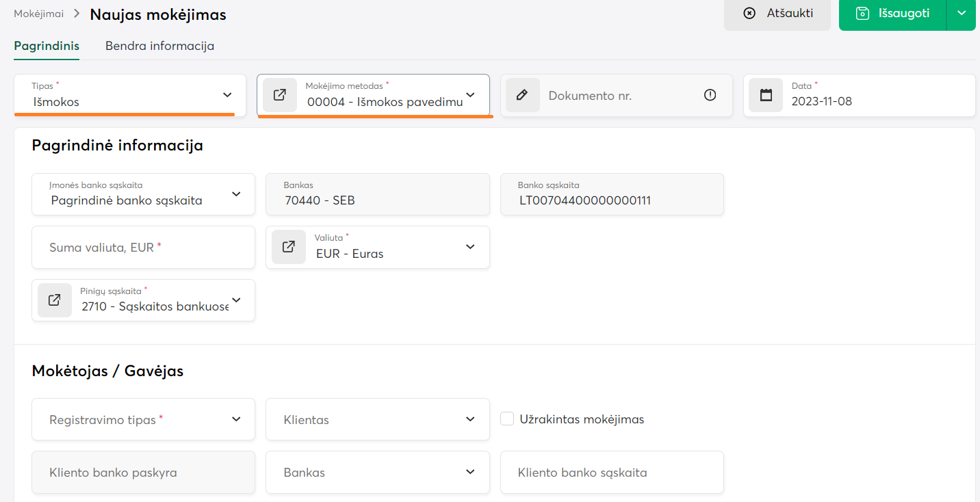This screenshot has width=980, height=502.
Task: Open linked payment method record icon
Action: tap(280, 95)
